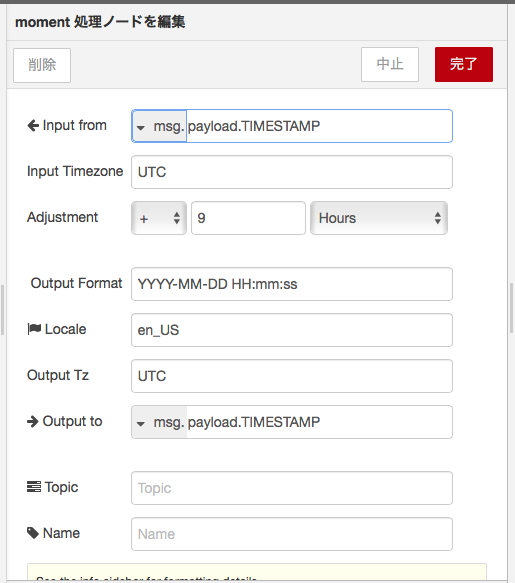Click the tag icon next to Name
This screenshot has width=515, height=583.
(33, 533)
